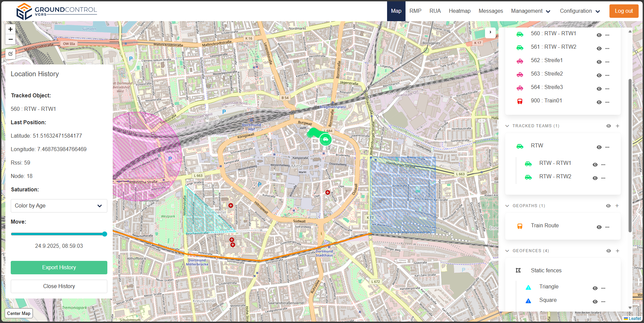
Task: Click the green RTW vehicle marker on map
Action: click(325, 139)
